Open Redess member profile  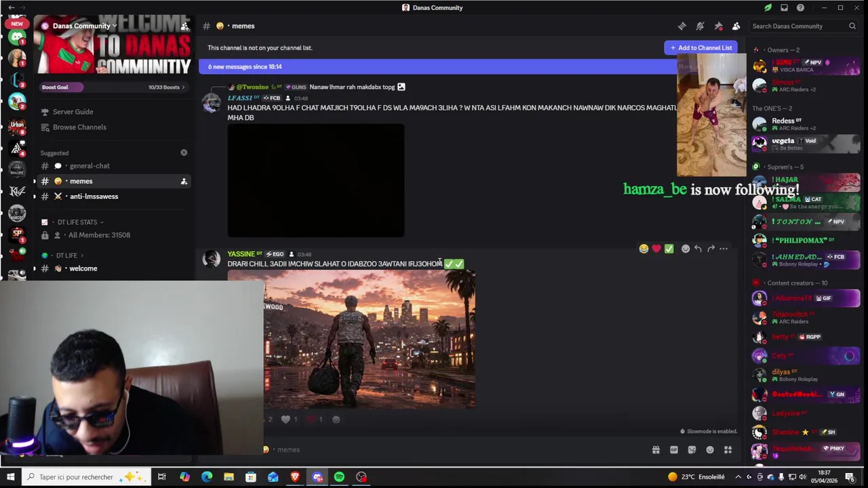tap(806, 124)
